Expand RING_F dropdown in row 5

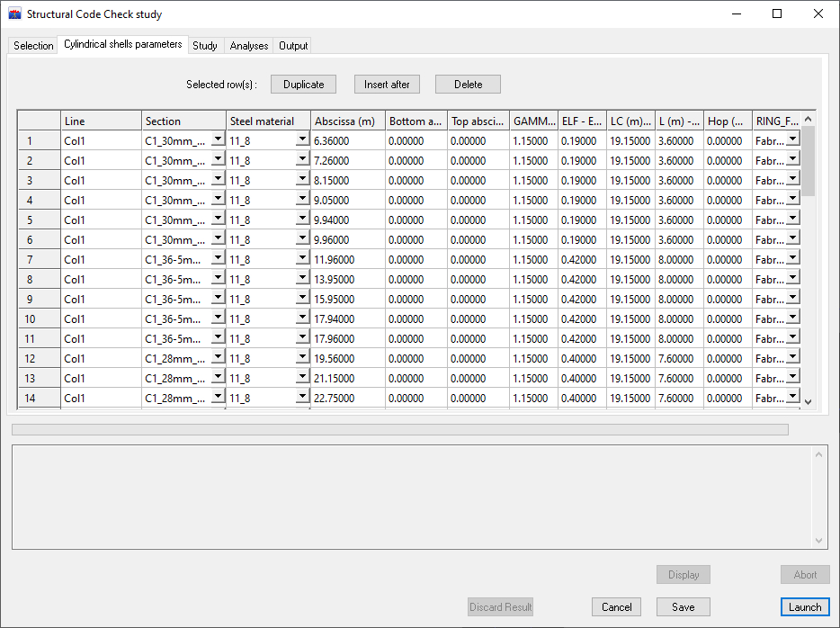click(792, 220)
